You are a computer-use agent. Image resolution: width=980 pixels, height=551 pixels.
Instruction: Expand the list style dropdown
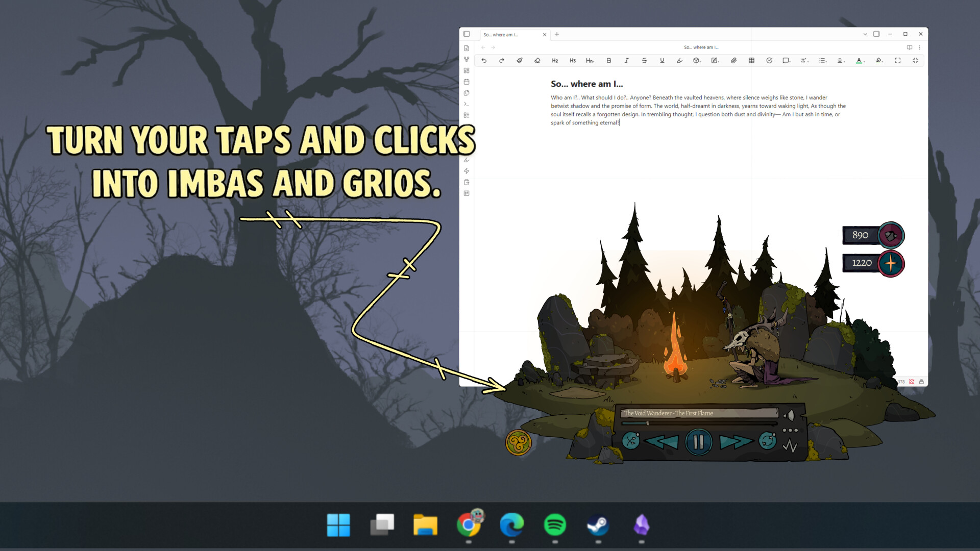823,60
